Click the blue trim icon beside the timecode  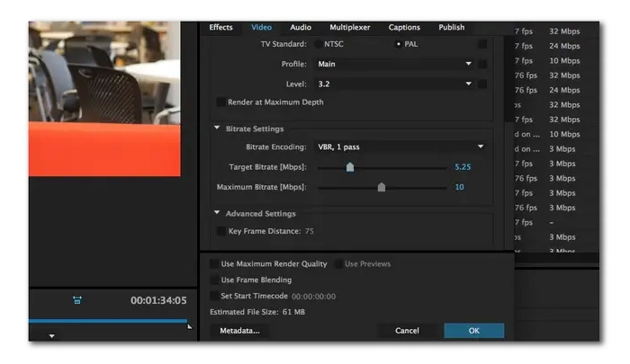pos(77,300)
